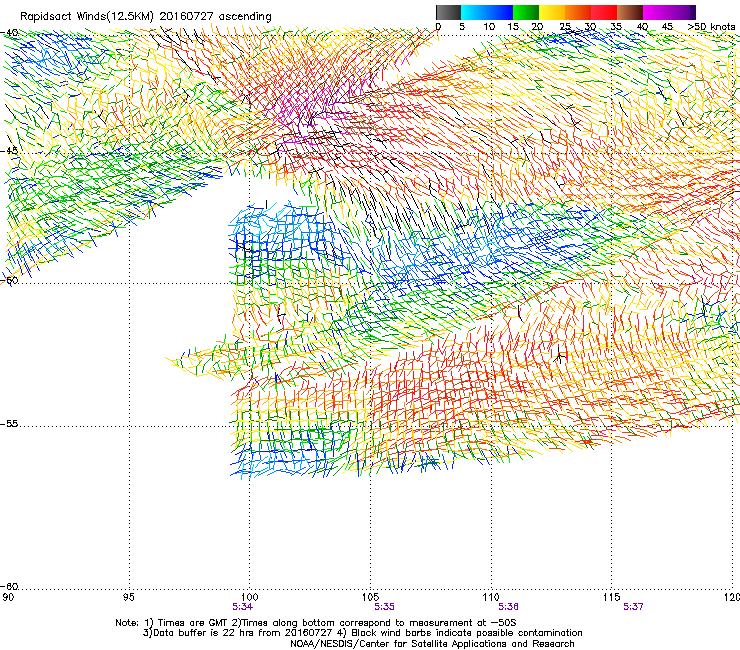This screenshot has height=650, width=740.
Task: Click the '30' label under the color bar
Action: point(590,27)
